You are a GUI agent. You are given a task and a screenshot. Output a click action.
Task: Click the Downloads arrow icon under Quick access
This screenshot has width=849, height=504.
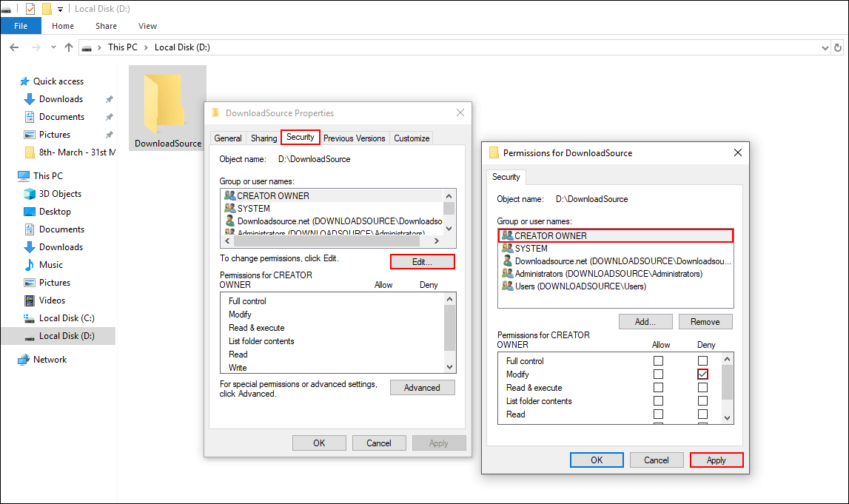(30, 99)
